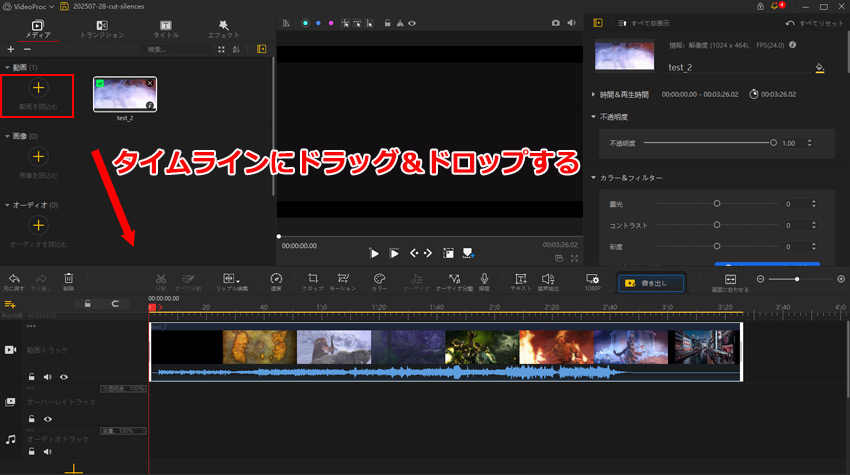The image size is (850, 475).
Task: Click the 不透明度 slider handle
Action: [x=774, y=143]
